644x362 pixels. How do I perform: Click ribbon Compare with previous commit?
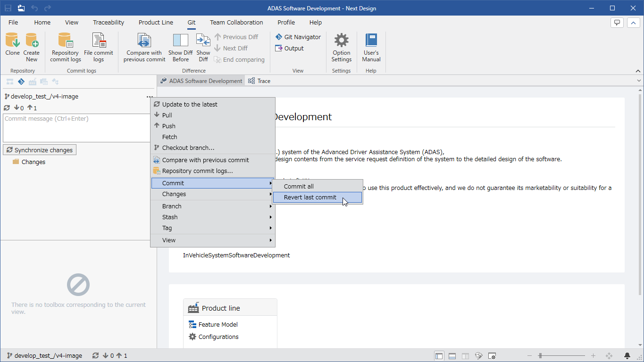point(144,47)
